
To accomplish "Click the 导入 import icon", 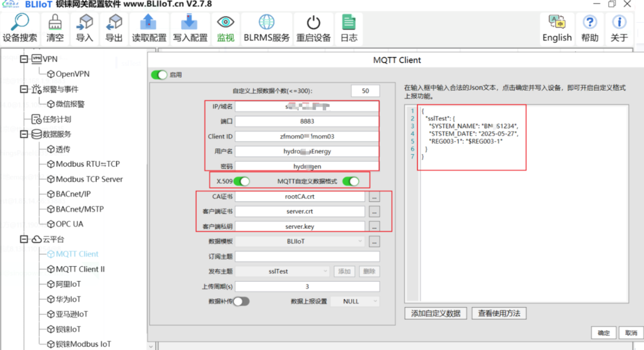I will (x=85, y=28).
